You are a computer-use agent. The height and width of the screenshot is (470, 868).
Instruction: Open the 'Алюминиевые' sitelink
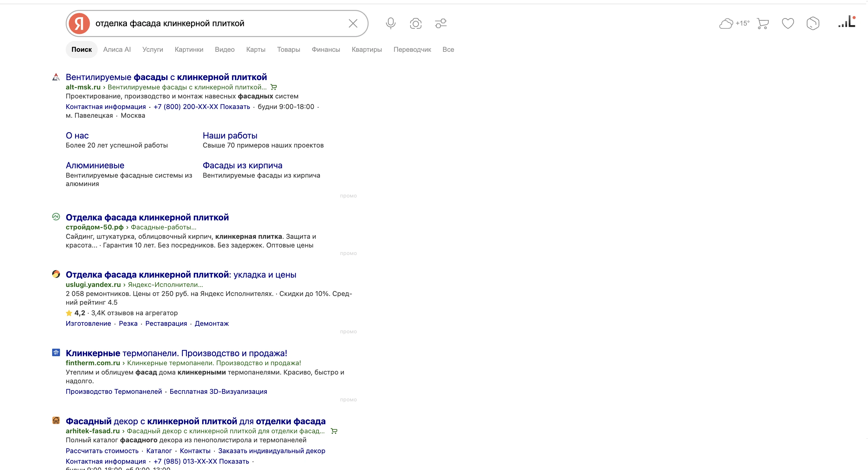tap(95, 165)
